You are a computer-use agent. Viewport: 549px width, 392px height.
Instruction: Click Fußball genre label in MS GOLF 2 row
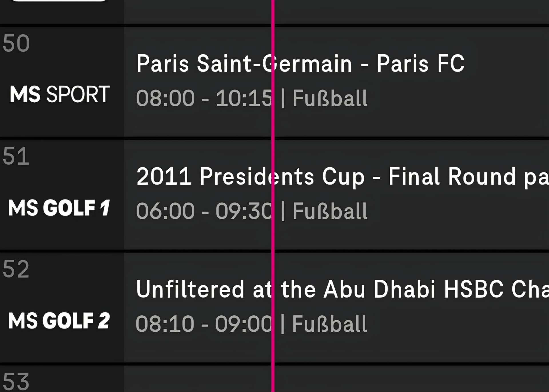click(329, 324)
